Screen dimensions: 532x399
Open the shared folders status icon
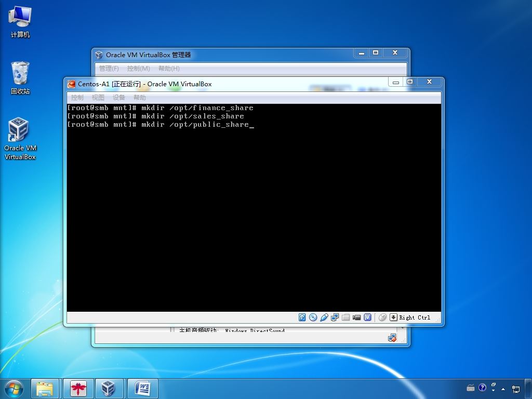[346, 317]
